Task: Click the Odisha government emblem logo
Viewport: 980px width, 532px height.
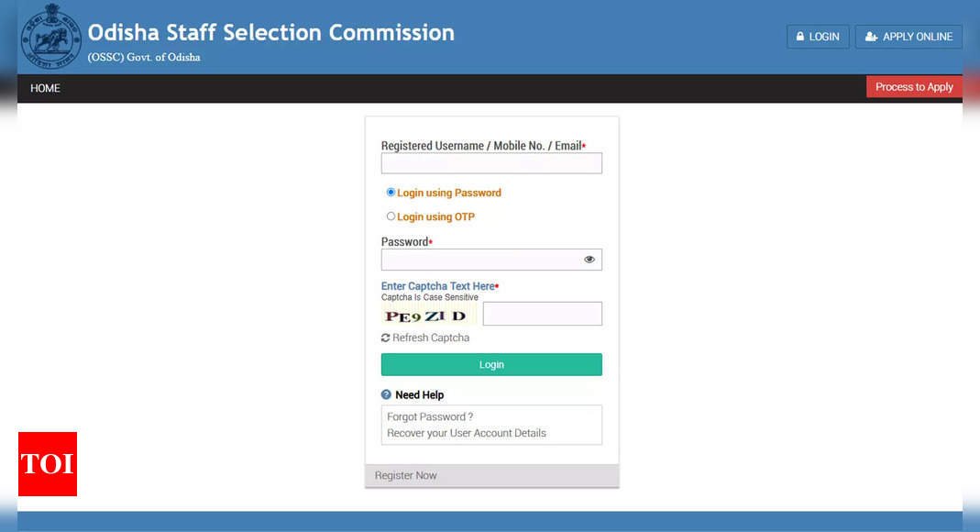Action: [x=51, y=38]
